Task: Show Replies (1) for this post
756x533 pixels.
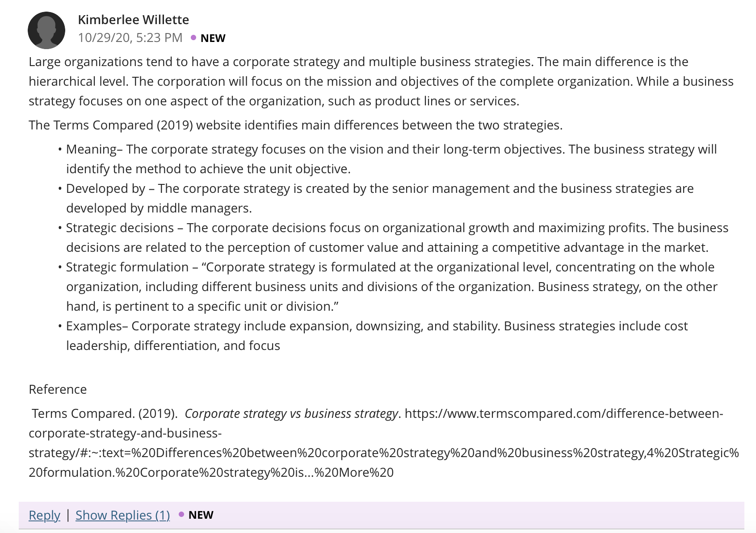Action: click(122, 515)
